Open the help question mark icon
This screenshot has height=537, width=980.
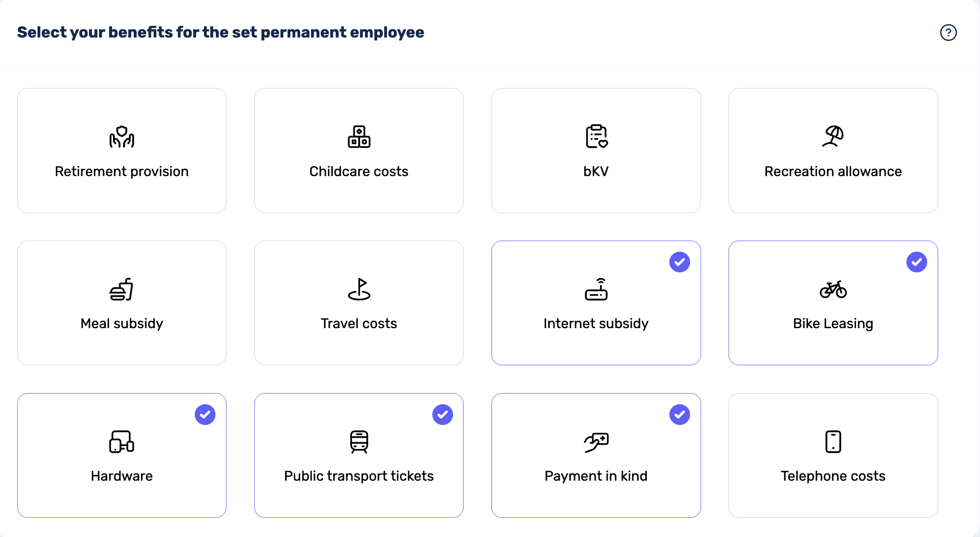pyautogui.click(x=948, y=33)
